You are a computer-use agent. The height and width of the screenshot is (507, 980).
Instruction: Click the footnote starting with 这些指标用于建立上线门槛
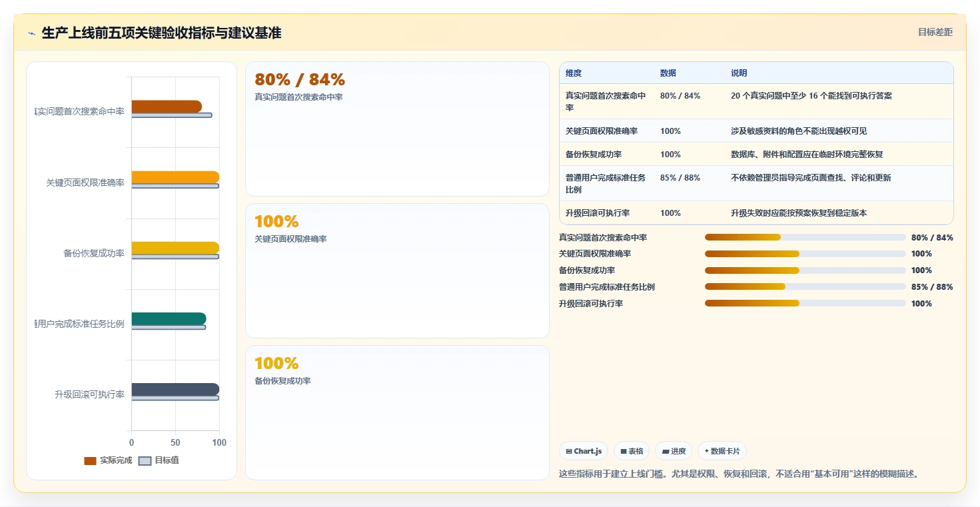[x=739, y=474]
